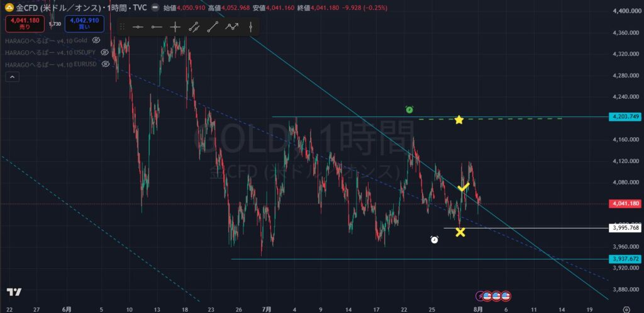Screen dimensions: 644x313
Task: Click the 7月 label on time axis
Action: (x=267, y=309)
